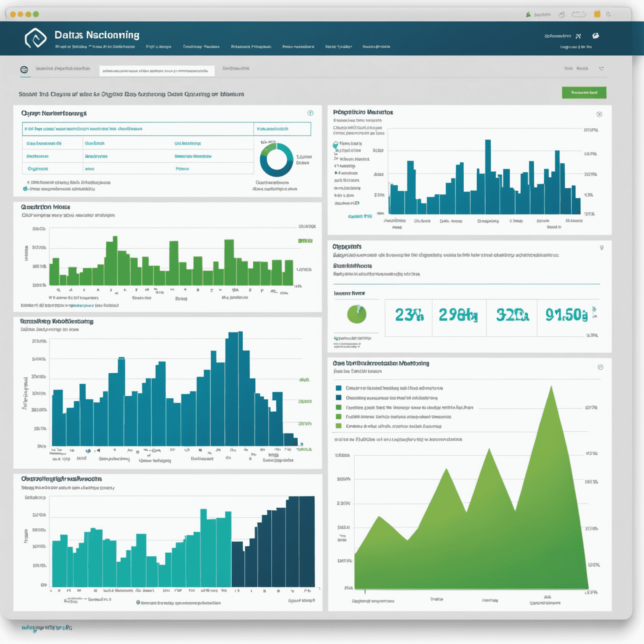The width and height of the screenshot is (644, 644).
Task: Click the small teal icon below the table rows
Action: tap(26, 189)
